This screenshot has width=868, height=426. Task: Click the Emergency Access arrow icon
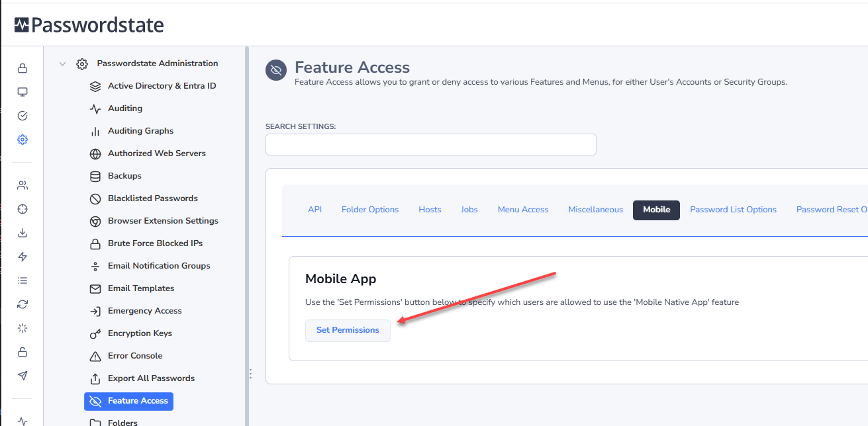[95, 311]
